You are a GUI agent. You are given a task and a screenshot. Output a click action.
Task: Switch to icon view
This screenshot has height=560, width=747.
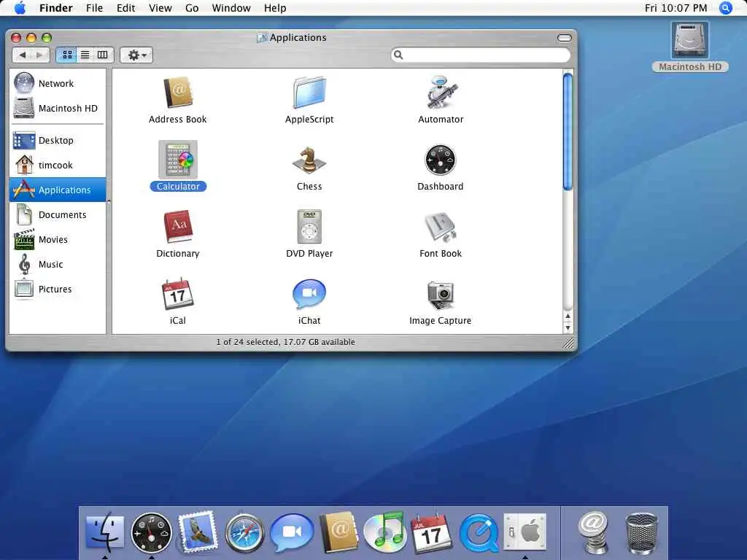(67, 55)
